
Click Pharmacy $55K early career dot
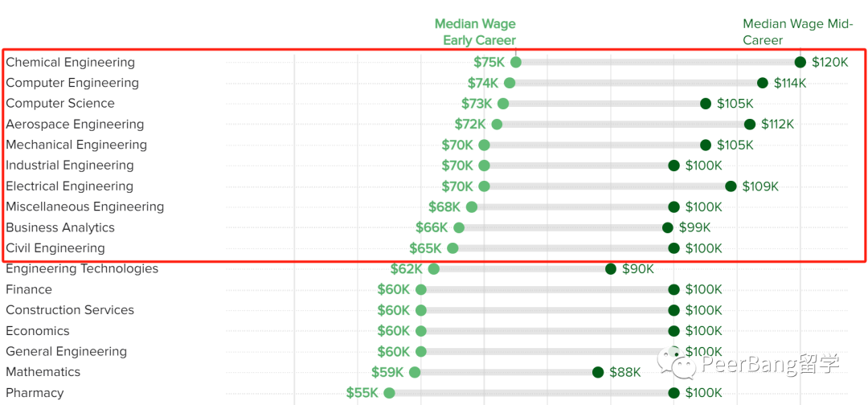click(389, 393)
